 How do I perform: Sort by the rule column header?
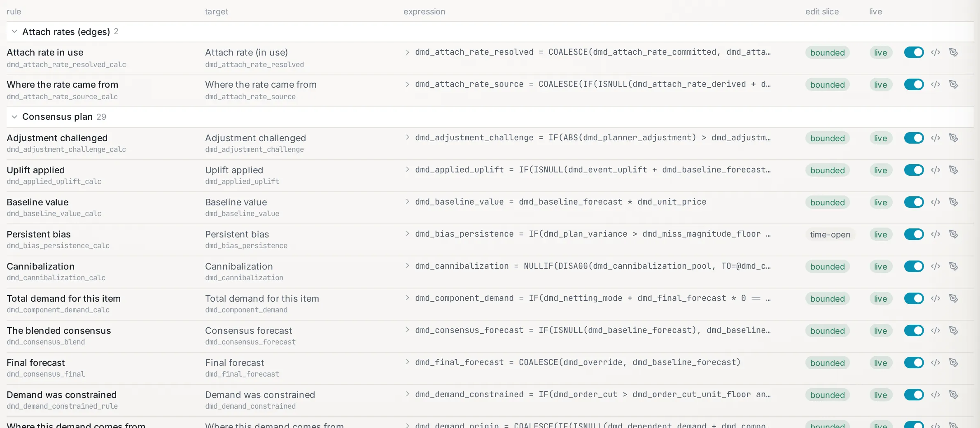[x=14, y=12]
